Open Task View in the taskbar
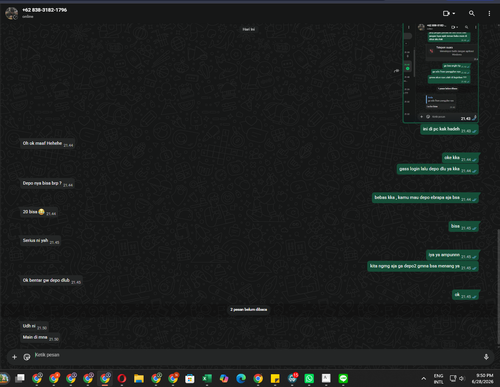The image size is (500, 387). tap(20, 378)
